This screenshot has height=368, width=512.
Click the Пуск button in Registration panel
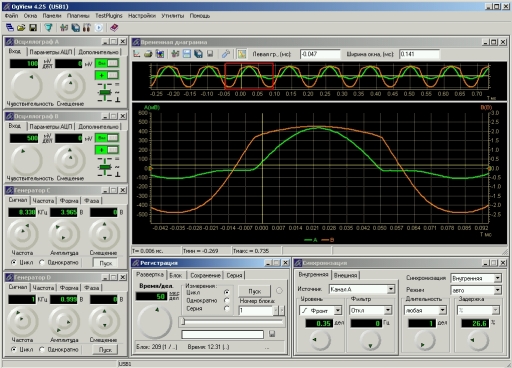coord(254,291)
